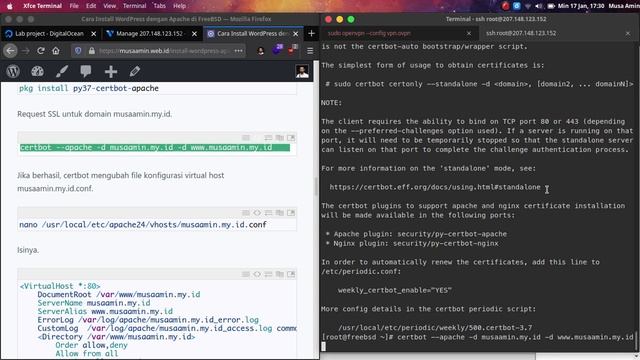Close the ssh root@207.148.123.152 terminal tab
The width and height of the screenshot is (640, 360).
(x=628, y=33)
